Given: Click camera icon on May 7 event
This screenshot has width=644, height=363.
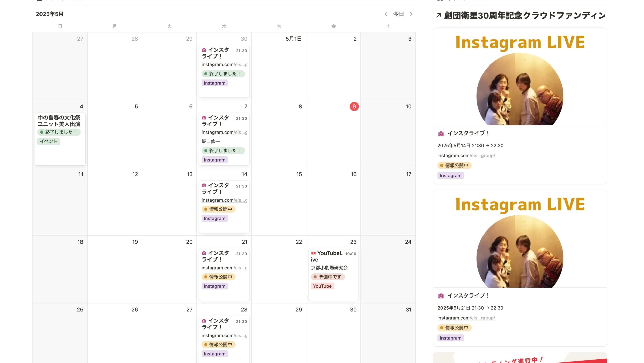Looking at the screenshot, I should 204,118.
